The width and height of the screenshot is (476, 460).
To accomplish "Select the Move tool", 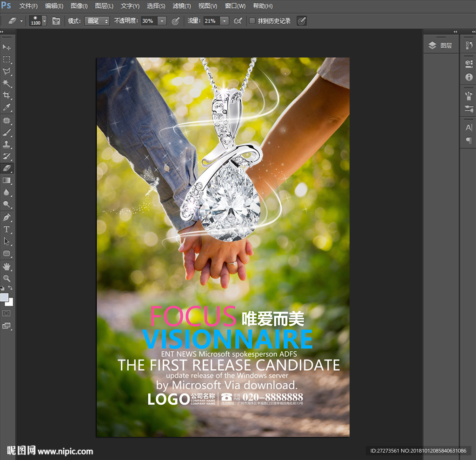I will point(7,47).
